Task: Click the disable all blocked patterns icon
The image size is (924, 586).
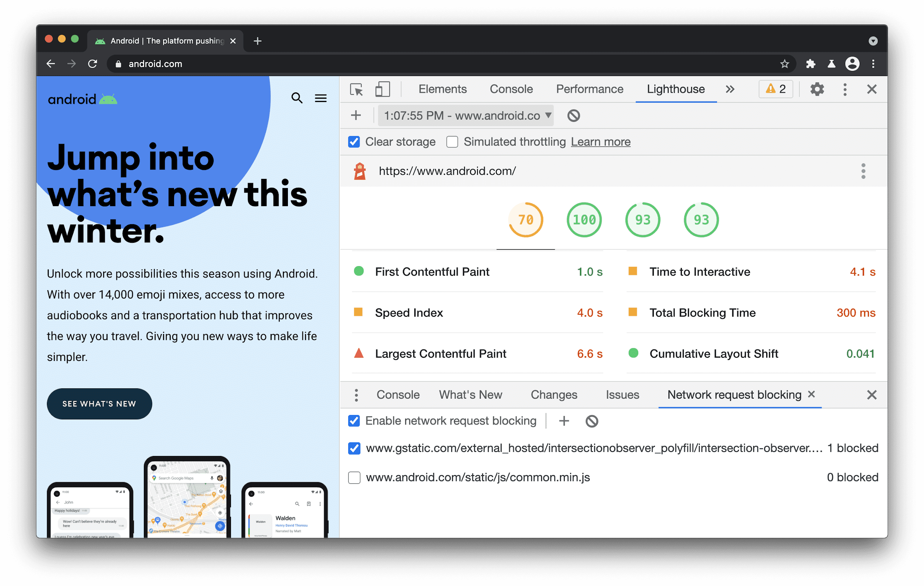Action: pos(591,421)
